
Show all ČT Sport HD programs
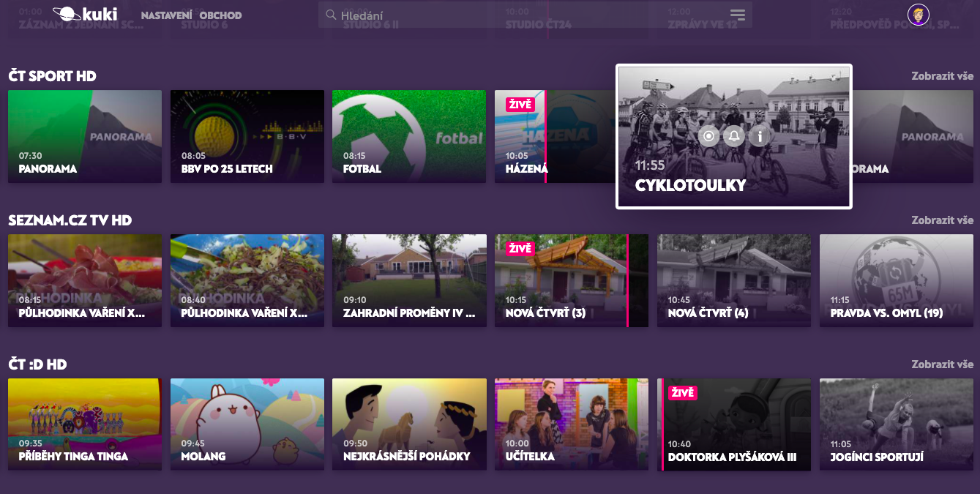943,76
